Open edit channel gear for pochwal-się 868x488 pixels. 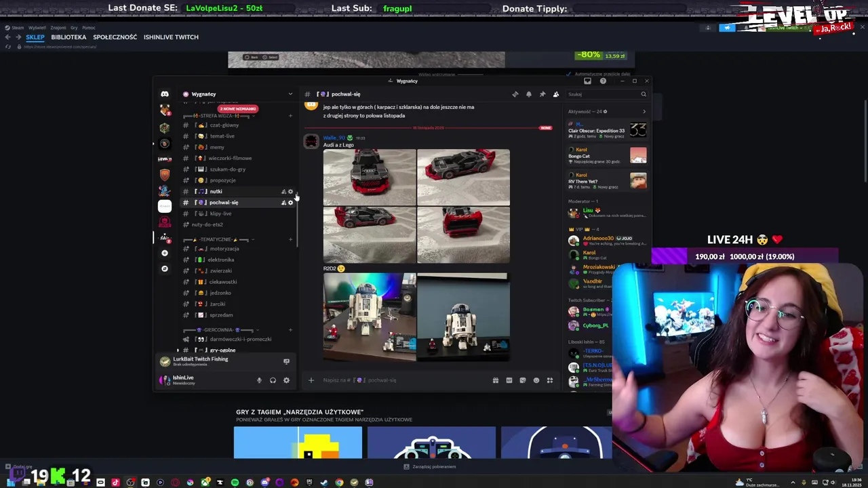(x=291, y=203)
